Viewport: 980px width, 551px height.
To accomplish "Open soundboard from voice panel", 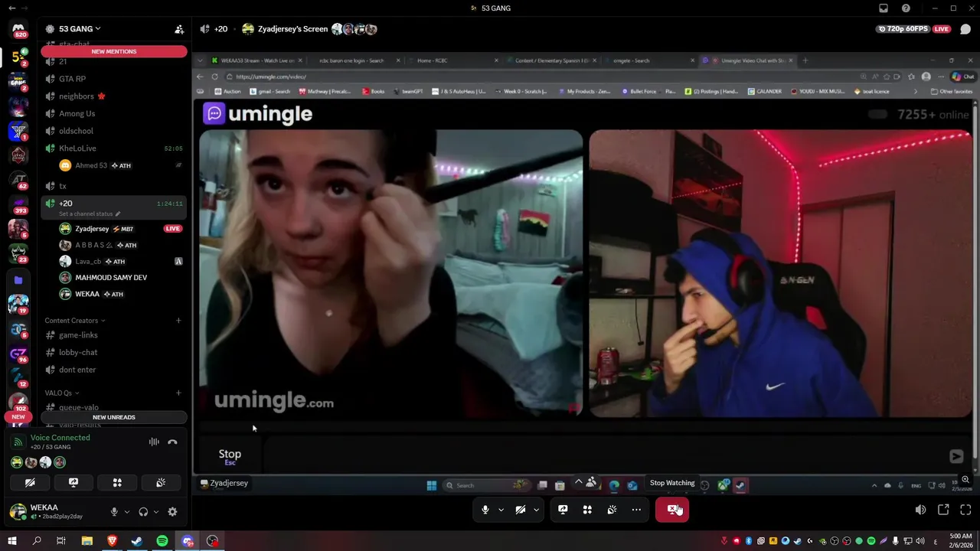I will [x=161, y=483].
